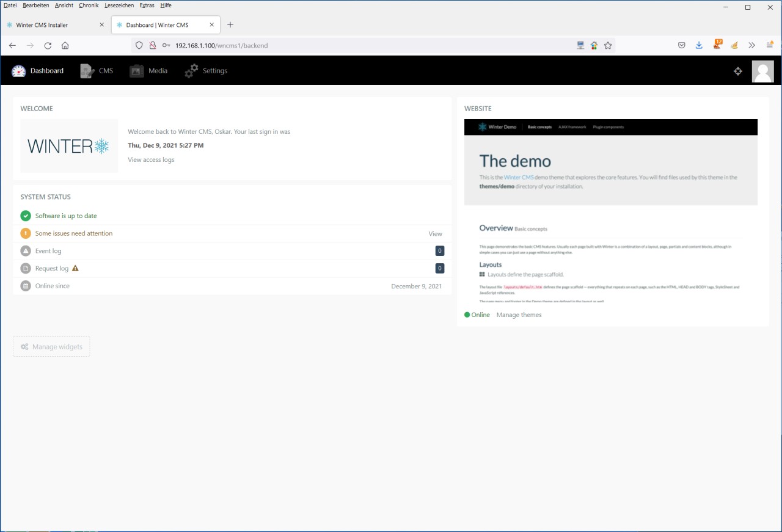The height and width of the screenshot is (532, 782).
Task: Open the Firefox hamburger application menu
Action: (x=770, y=45)
